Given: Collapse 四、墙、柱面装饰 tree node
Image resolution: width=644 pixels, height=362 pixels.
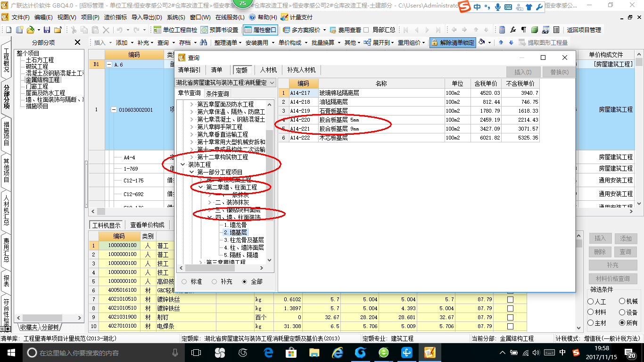Looking at the screenshot, I should [x=210, y=217].
